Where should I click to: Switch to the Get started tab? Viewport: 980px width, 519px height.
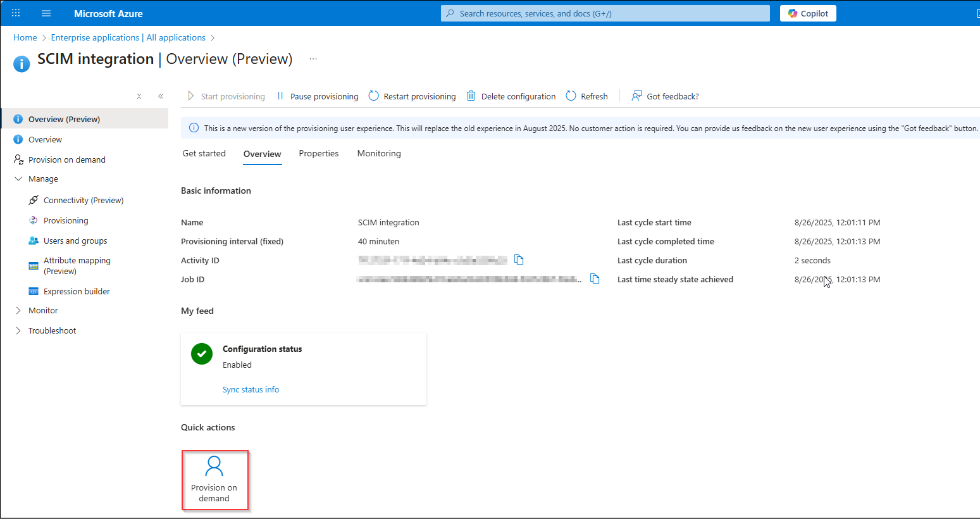[204, 153]
